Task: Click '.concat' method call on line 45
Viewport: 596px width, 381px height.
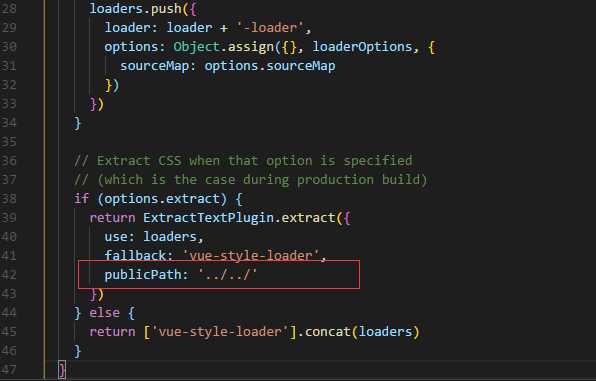Action: coord(324,332)
